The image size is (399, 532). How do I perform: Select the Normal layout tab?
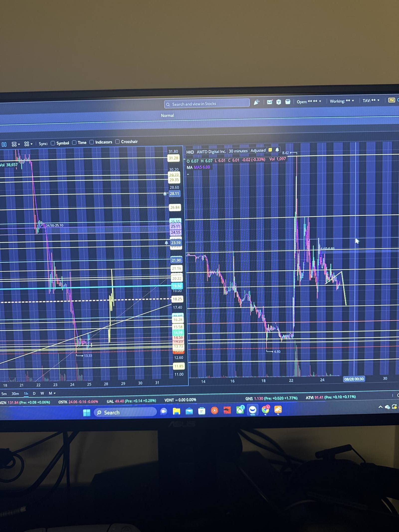pos(167,115)
